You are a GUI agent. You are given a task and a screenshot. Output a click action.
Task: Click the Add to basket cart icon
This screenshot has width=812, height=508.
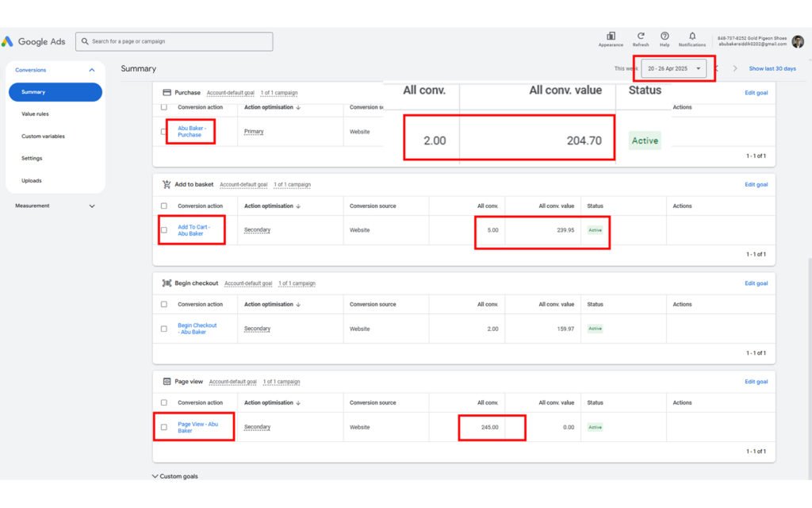(167, 184)
